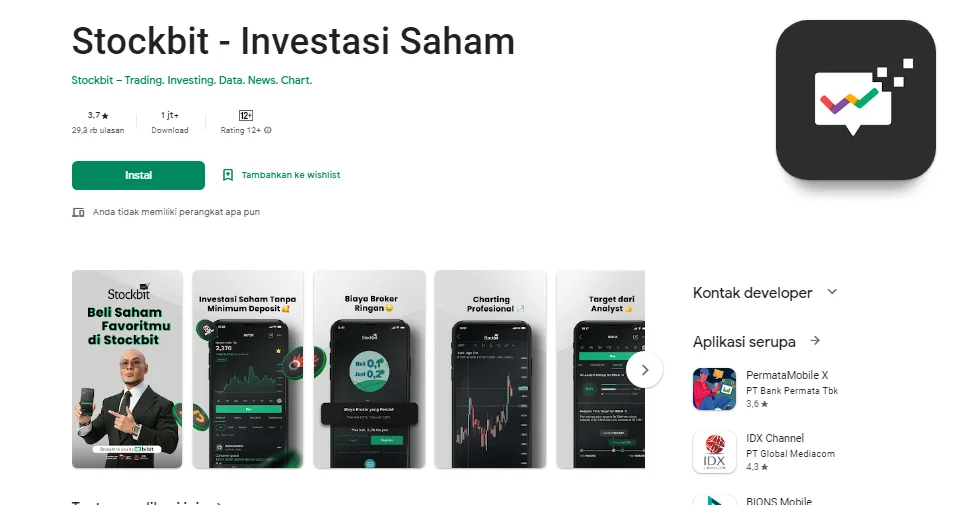Viewport: 975px width, 505px height.
Task: Open the Biaya Broker Ringan screenshot
Action: tap(369, 369)
